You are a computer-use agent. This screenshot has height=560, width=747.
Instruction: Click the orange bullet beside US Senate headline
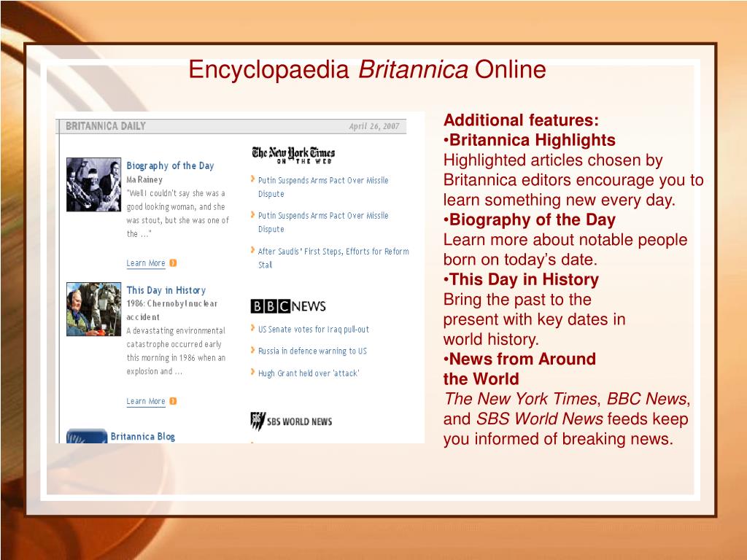pos(252,327)
